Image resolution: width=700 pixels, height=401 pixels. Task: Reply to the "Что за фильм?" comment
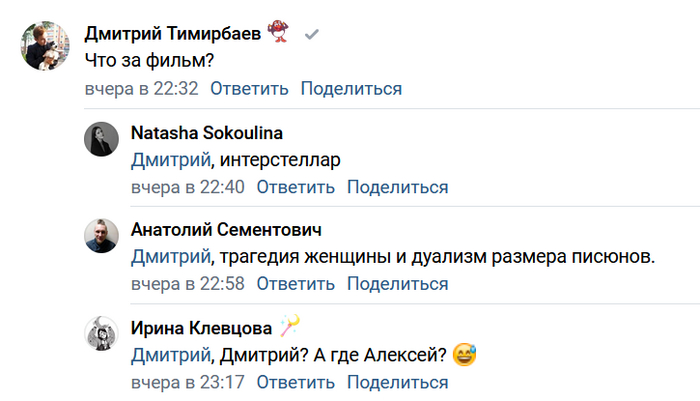(248, 88)
